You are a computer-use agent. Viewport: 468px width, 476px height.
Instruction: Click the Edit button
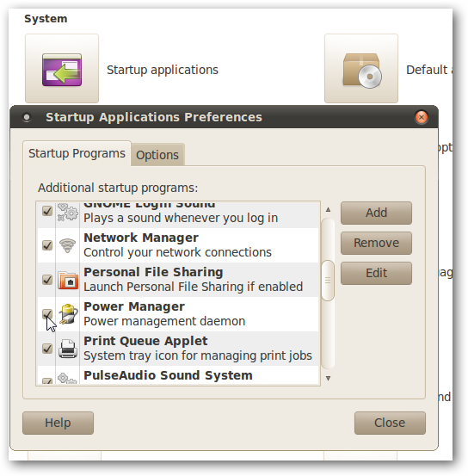(376, 273)
